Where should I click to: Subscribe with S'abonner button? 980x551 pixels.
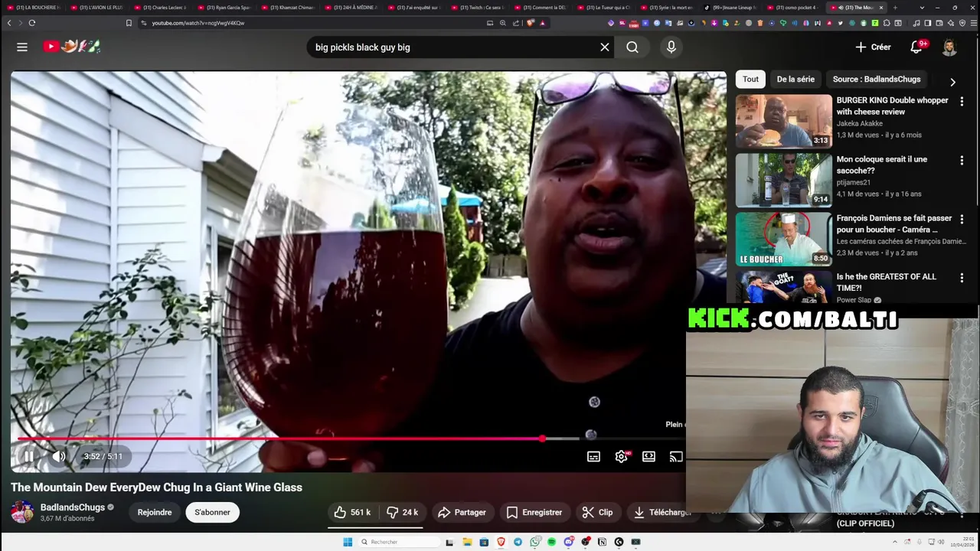212,512
